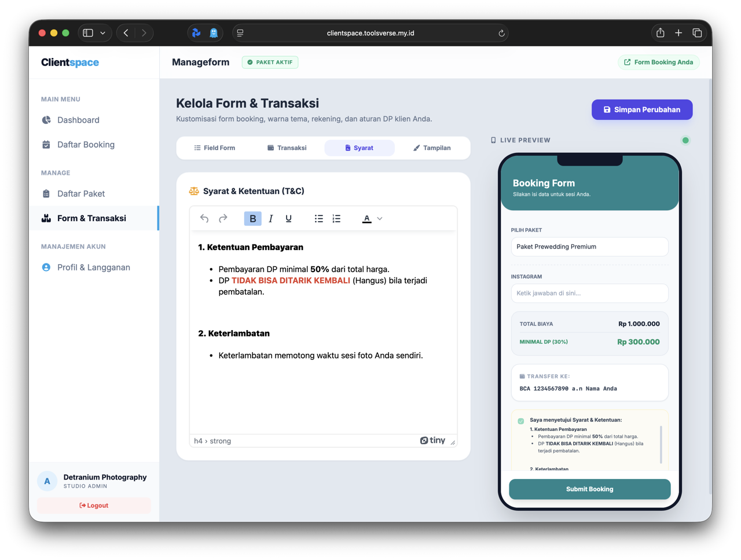Insert a bullet list in editor
This screenshot has width=741, height=560.
point(318,218)
